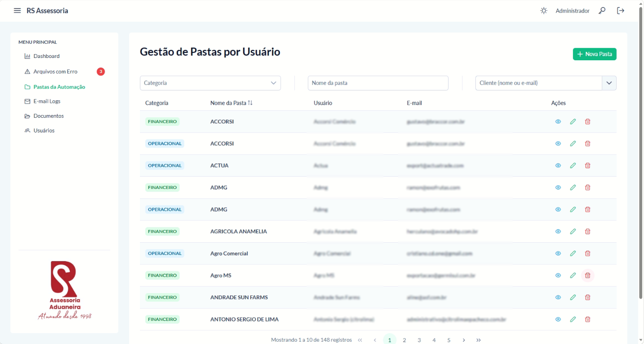Select current page 1 in pagination
This screenshot has width=644, height=344.
[x=390, y=340]
